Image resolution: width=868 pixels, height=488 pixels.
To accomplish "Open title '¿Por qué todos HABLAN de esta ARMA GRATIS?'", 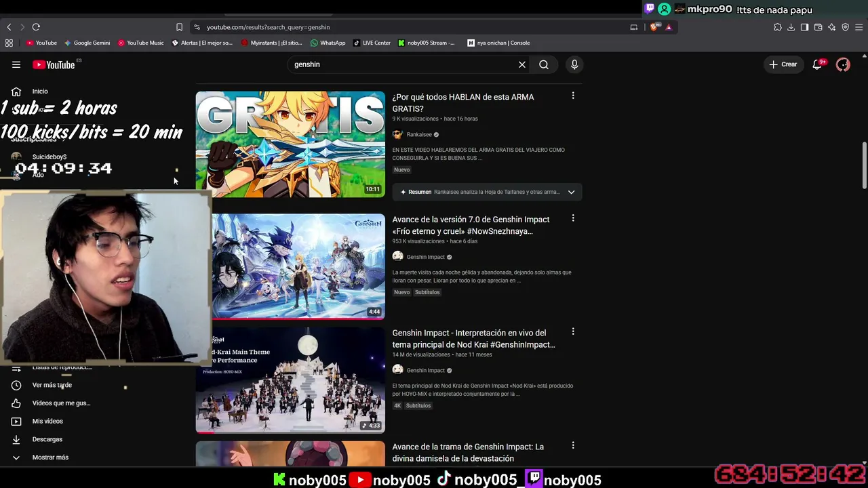I will [x=463, y=103].
